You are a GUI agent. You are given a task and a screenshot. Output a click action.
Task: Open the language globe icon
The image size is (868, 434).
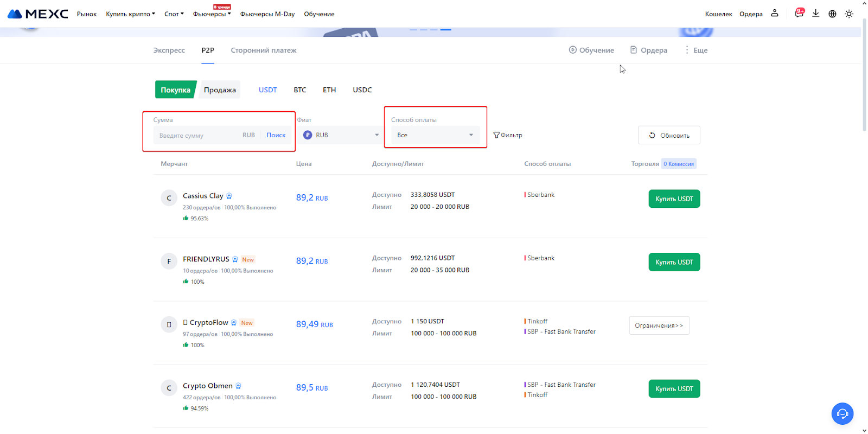(x=832, y=14)
